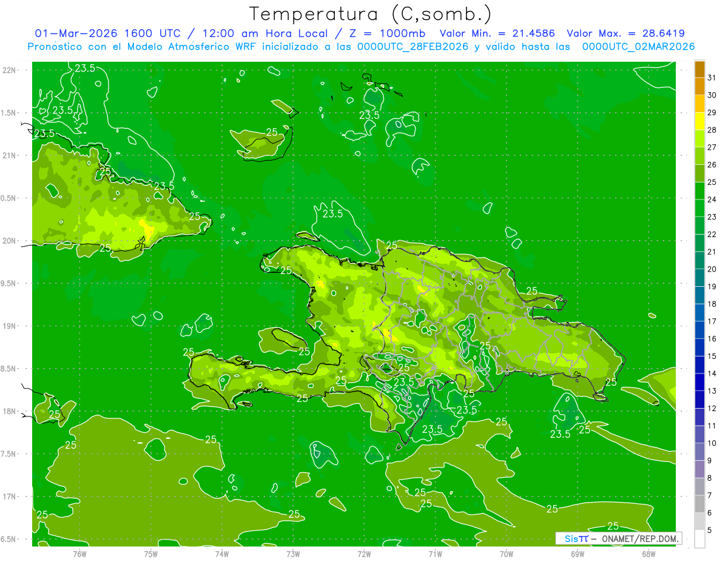Click the longitude label "76W"
The height and width of the screenshot is (562, 728).
tap(79, 554)
